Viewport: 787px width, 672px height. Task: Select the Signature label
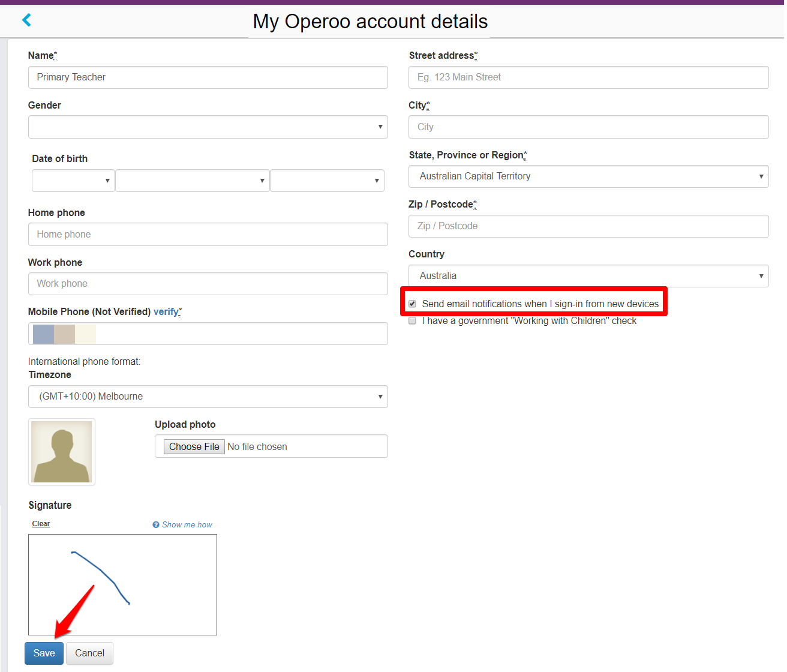pos(50,506)
